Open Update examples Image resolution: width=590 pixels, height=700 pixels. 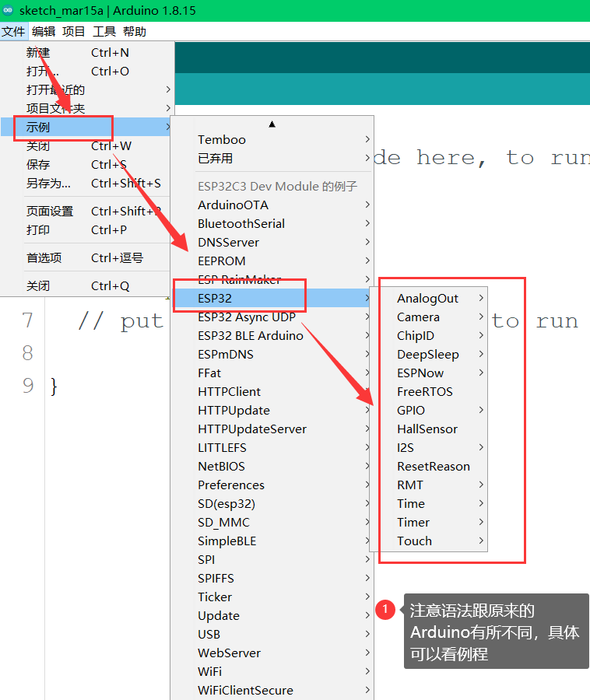[x=272, y=616]
